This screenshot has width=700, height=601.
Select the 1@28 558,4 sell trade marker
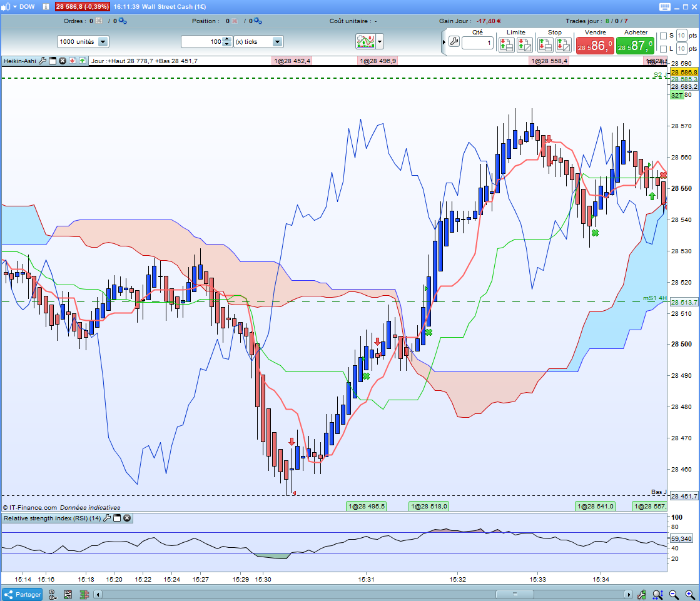549,61
